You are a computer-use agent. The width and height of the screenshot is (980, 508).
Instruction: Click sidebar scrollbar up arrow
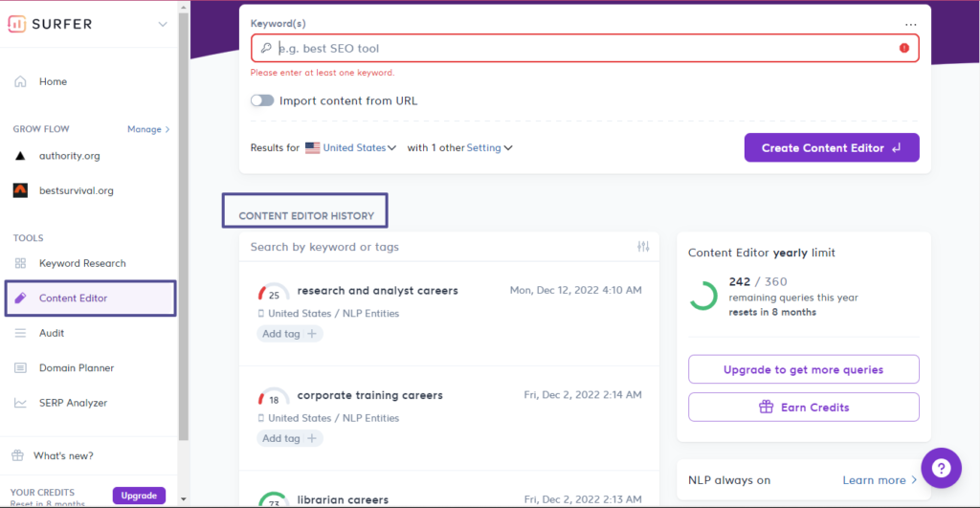pos(183,8)
